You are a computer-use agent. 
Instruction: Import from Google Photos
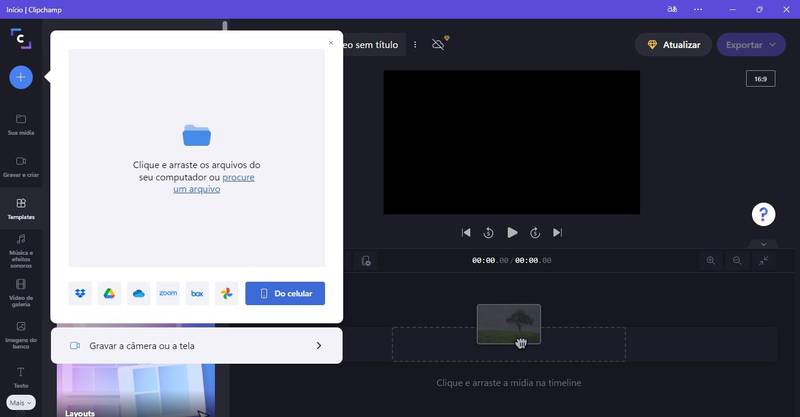[227, 293]
